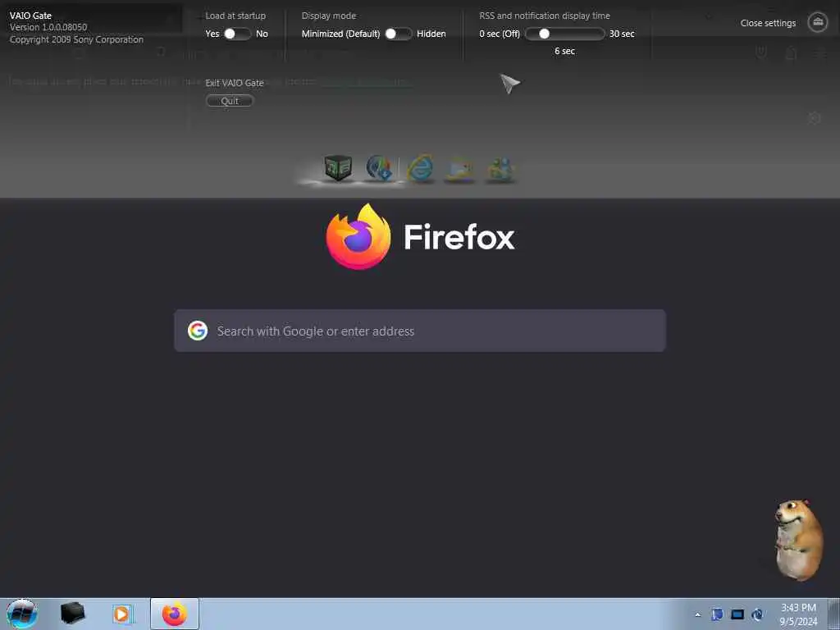The width and height of the screenshot is (840, 630).
Task: Open the black box icon on the taskbar
Action: click(x=72, y=614)
